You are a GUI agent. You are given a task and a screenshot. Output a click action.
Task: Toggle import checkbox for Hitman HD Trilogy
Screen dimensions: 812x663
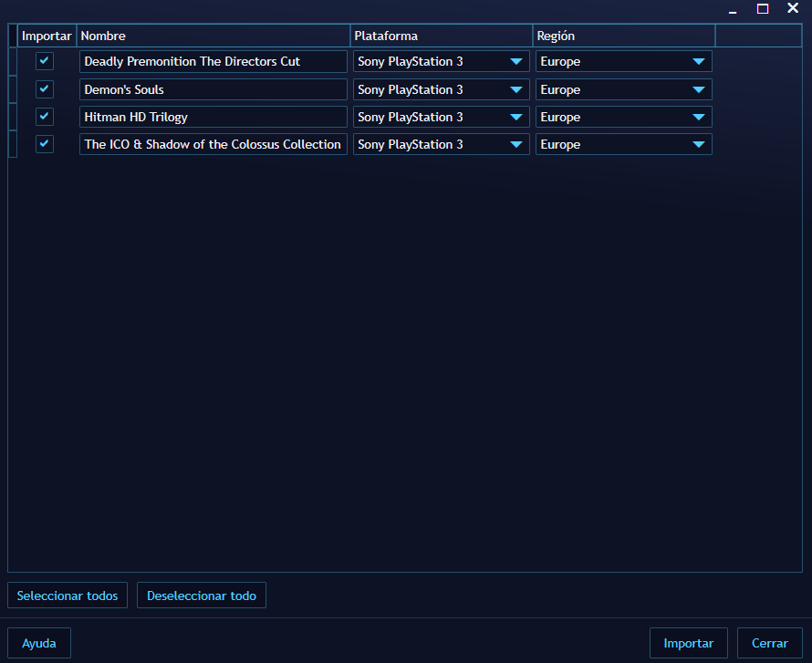click(x=44, y=117)
